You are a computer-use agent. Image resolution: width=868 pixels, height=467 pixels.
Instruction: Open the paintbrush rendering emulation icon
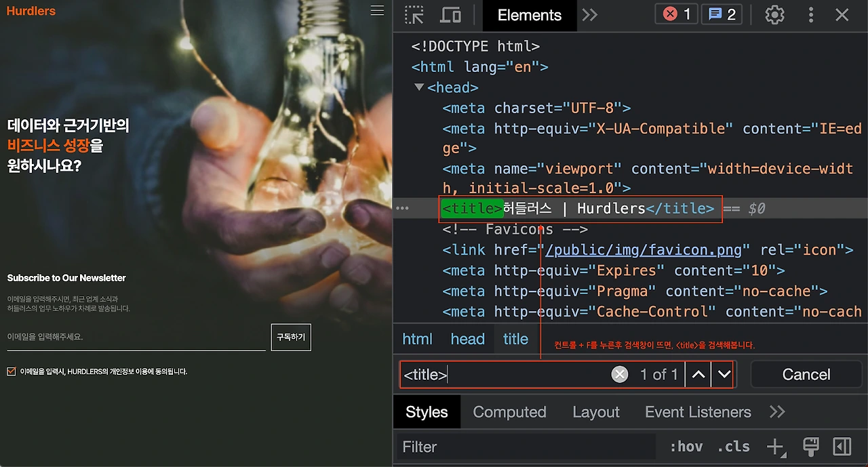[810, 446]
